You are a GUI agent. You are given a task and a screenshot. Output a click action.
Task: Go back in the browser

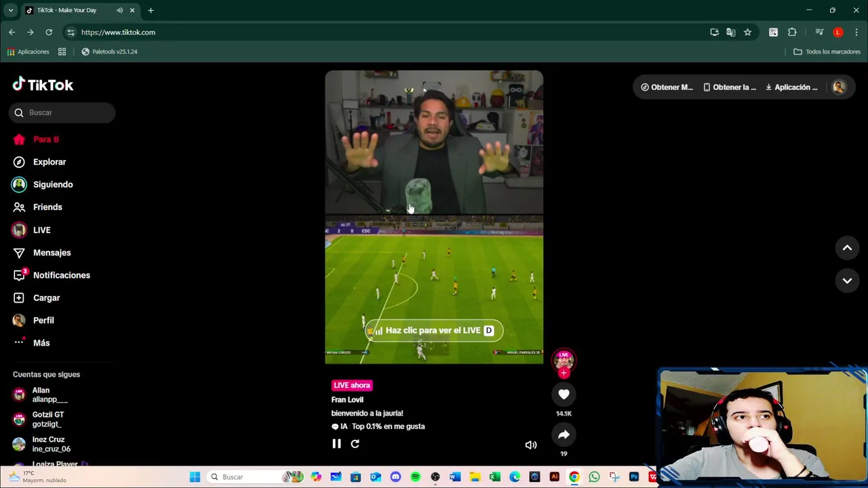[x=12, y=32]
